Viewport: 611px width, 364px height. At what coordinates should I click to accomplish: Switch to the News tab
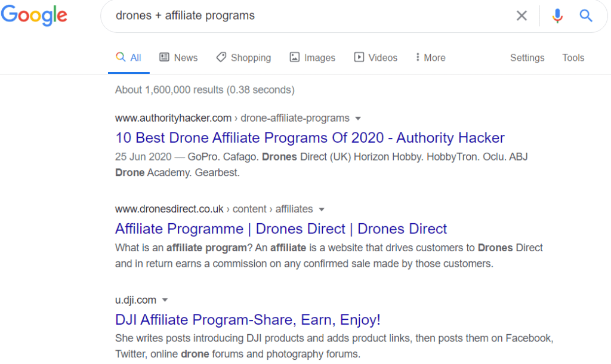tap(178, 58)
